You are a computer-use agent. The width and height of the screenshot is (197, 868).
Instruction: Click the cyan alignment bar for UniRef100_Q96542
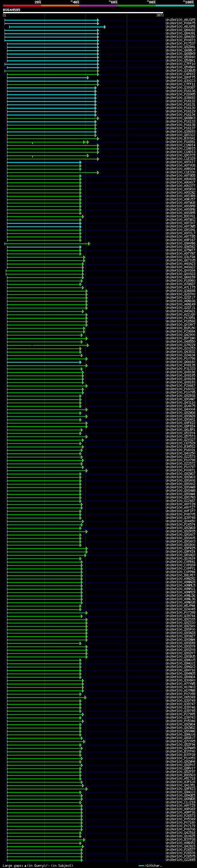[44, 247]
